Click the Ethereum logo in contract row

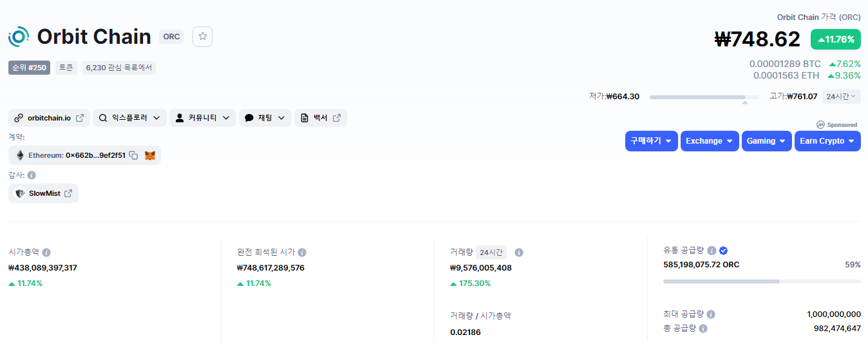[20, 155]
